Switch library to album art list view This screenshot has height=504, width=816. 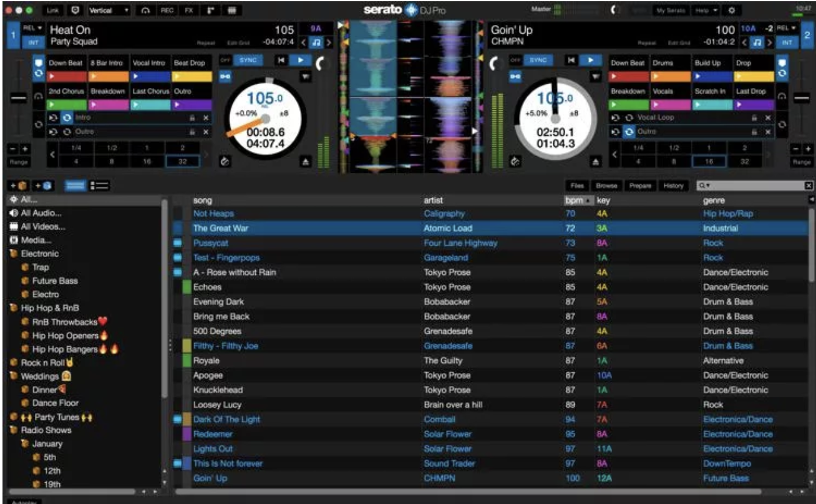(x=99, y=185)
